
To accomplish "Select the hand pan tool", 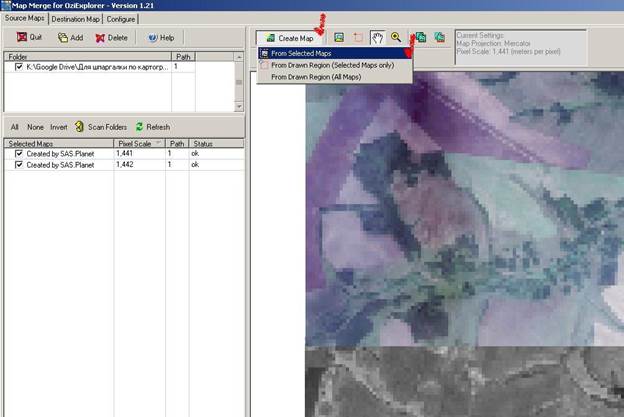I will point(377,37).
